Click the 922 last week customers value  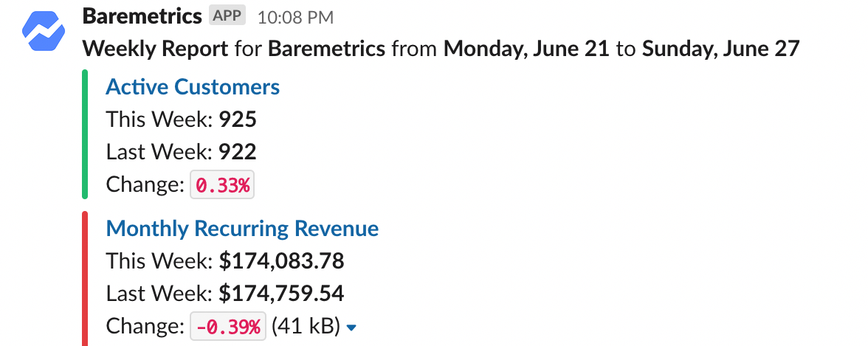pyautogui.click(x=238, y=151)
